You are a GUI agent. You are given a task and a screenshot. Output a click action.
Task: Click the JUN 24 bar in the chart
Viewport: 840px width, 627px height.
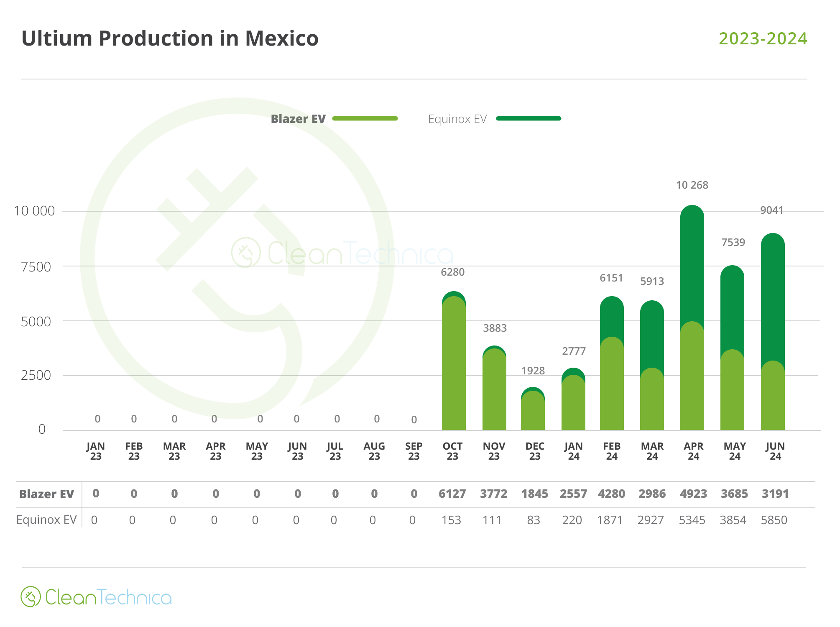point(773,332)
